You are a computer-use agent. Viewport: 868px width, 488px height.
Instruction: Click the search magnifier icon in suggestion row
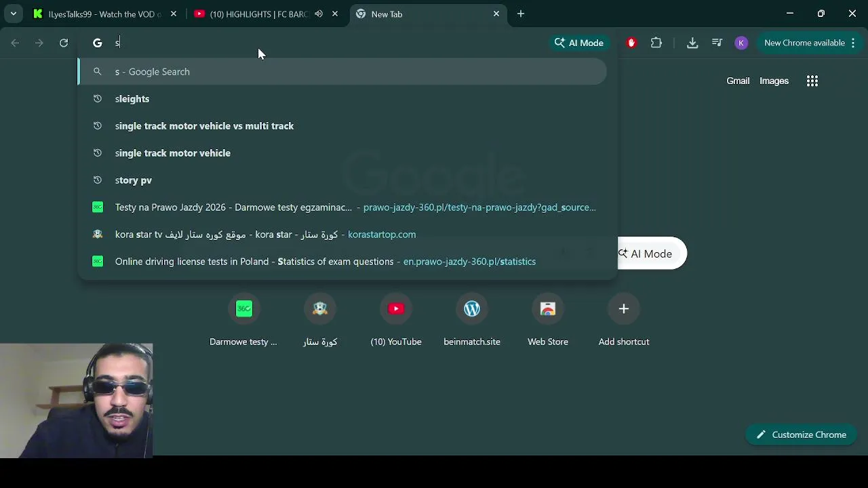[x=98, y=72]
